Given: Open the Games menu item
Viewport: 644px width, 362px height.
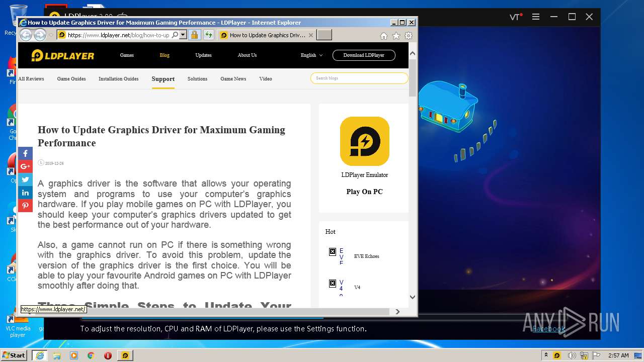Looking at the screenshot, I should pyautogui.click(x=127, y=55).
